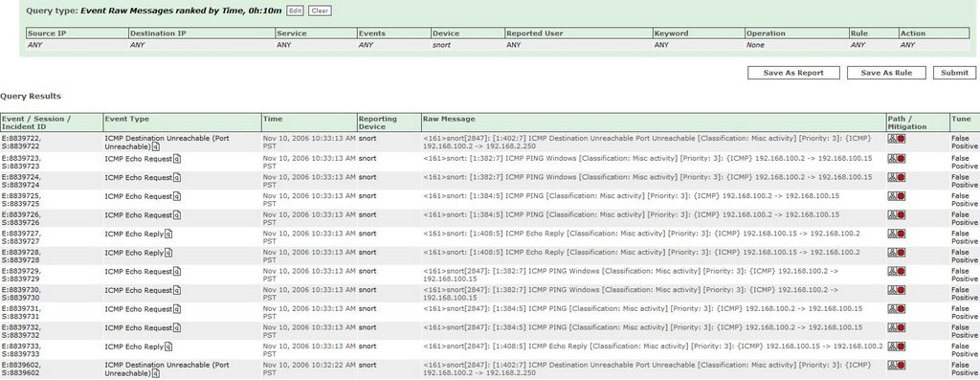This screenshot has width=980, height=380.
Task: Select event ID E:8839602
Action: coord(21,365)
